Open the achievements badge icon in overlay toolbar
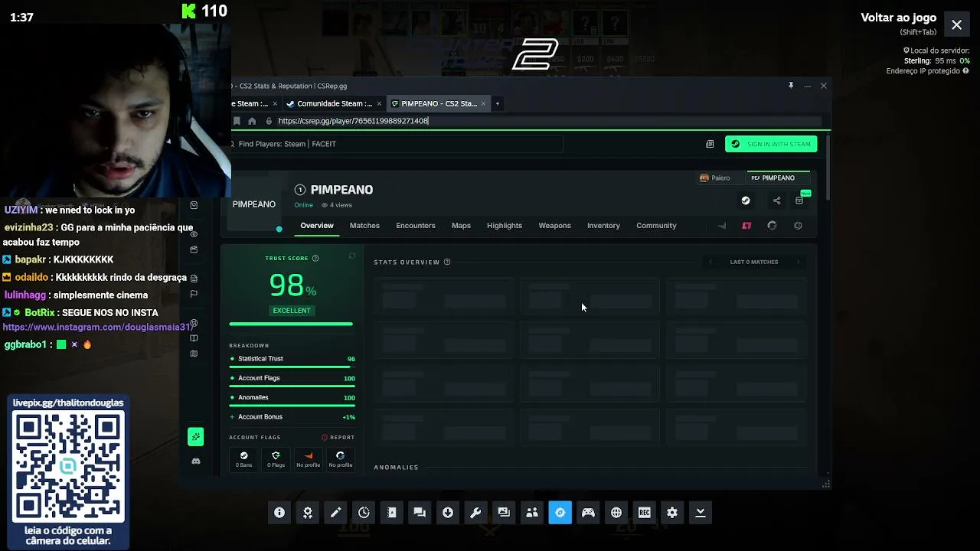 (x=308, y=513)
